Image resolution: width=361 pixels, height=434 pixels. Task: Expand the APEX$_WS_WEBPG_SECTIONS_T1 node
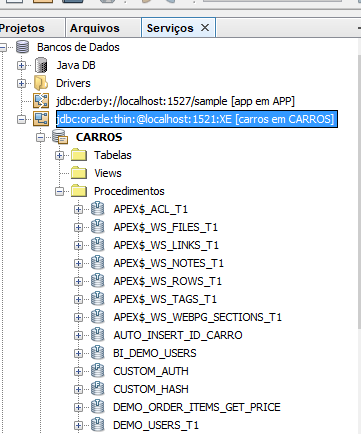(78, 317)
